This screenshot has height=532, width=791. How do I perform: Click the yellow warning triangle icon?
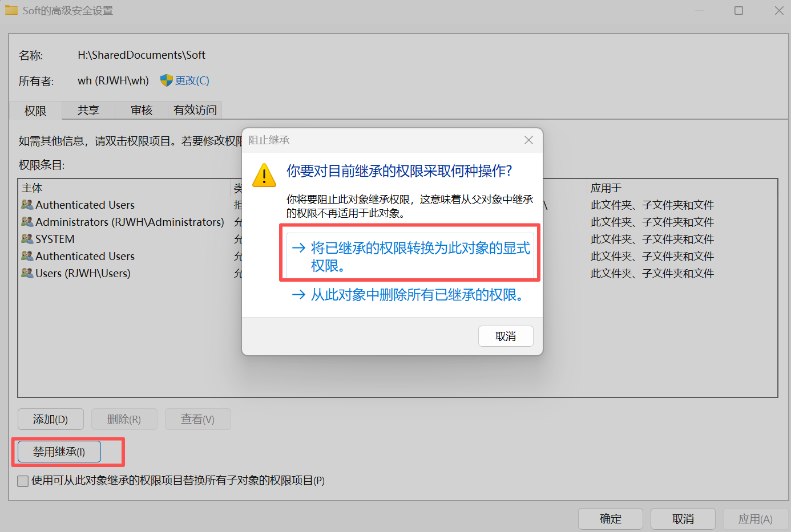[264, 175]
